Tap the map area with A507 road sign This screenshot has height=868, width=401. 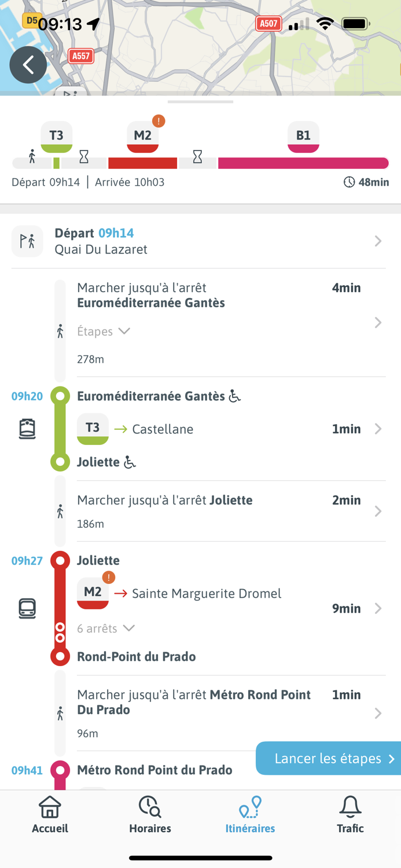(268, 24)
